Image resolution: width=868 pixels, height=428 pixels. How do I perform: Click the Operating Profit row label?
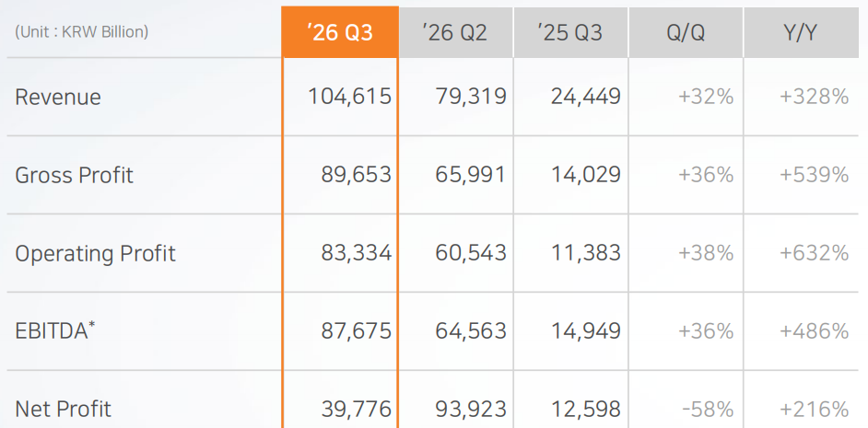(95, 254)
